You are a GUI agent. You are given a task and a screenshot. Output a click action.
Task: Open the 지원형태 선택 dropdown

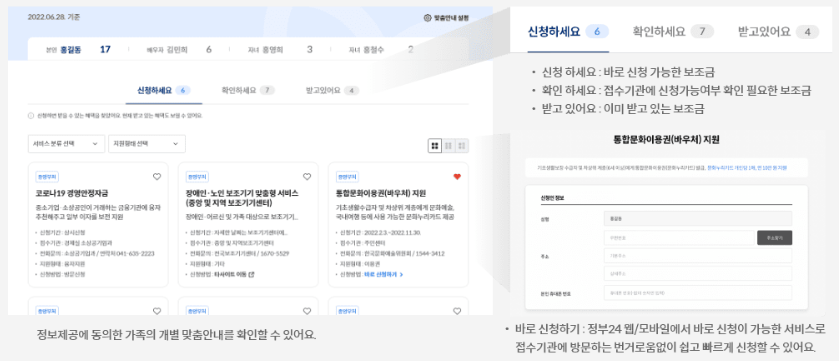click(x=147, y=144)
